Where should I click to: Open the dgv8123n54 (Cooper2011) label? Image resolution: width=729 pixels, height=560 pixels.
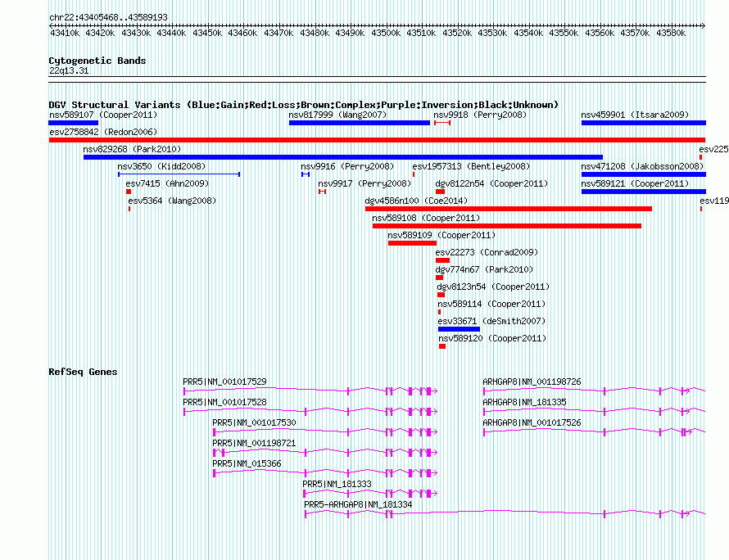coord(493,287)
